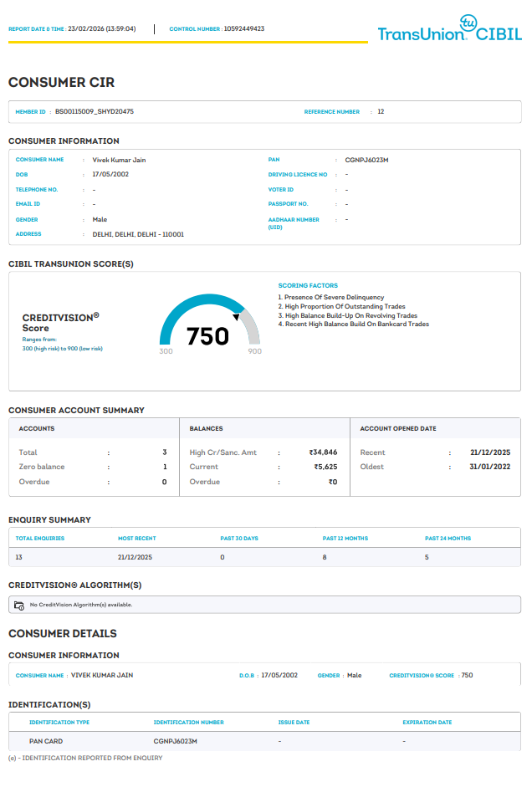
Task: Select factor Presence Of Severe Delinquency
Action: (331, 297)
